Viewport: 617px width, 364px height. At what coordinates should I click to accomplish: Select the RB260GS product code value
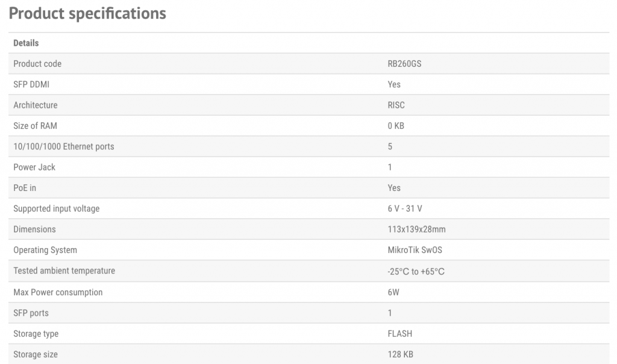404,64
